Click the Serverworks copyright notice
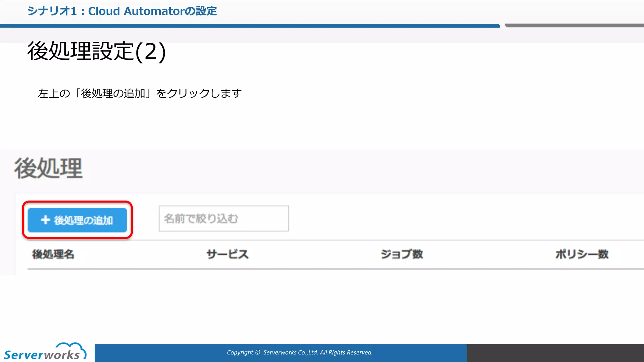 (x=300, y=352)
